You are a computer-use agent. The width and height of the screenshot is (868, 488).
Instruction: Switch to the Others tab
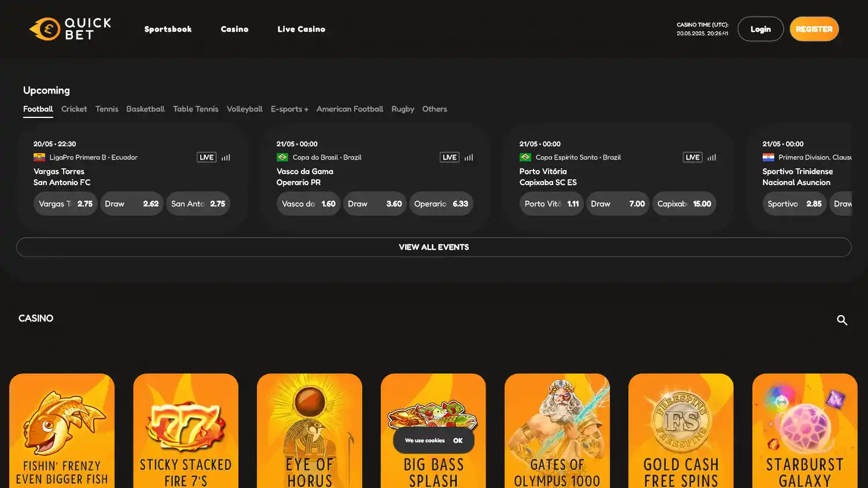point(435,109)
